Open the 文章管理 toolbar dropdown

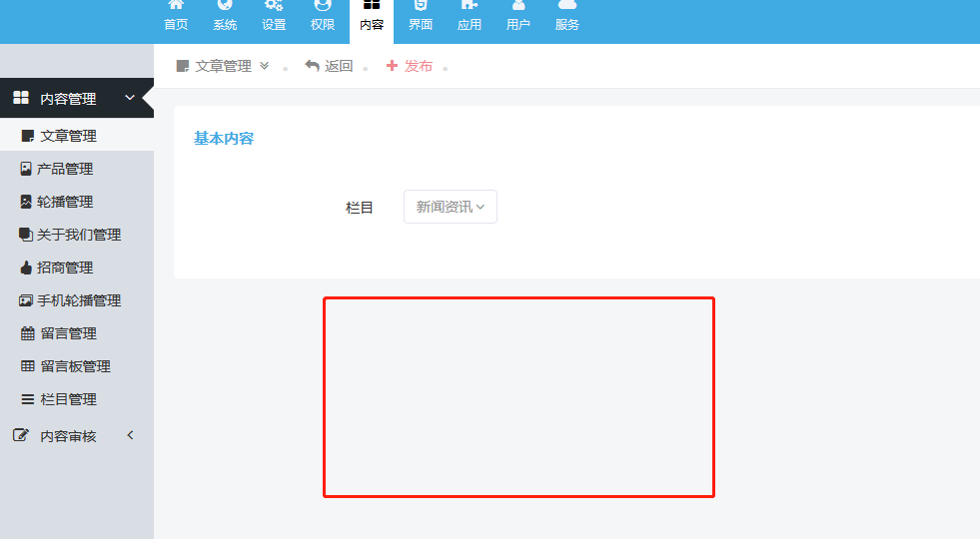pyautogui.click(x=223, y=66)
